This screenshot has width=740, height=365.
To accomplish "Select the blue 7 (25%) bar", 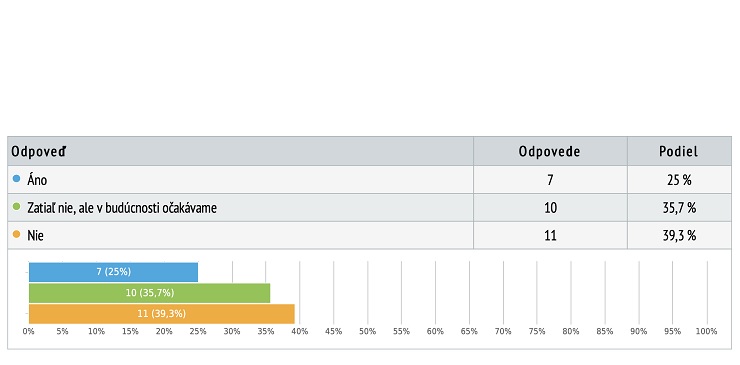I will 113,272.
